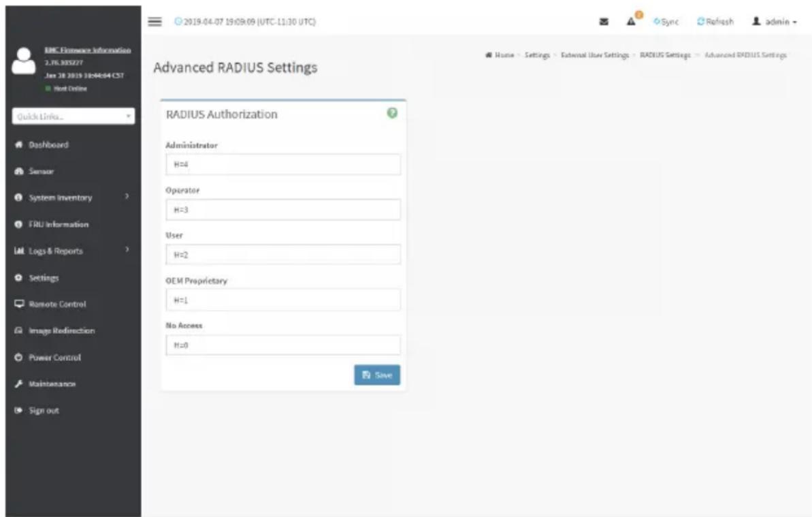Open RADIUS Settings breadcrumb link
The height and width of the screenshot is (517, 812).
[x=665, y=55]
